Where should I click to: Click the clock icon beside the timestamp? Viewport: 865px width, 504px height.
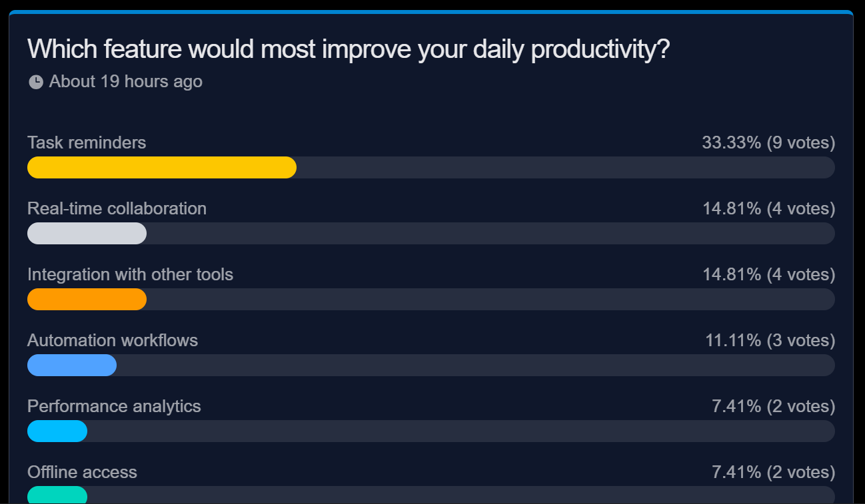point(35,81)
